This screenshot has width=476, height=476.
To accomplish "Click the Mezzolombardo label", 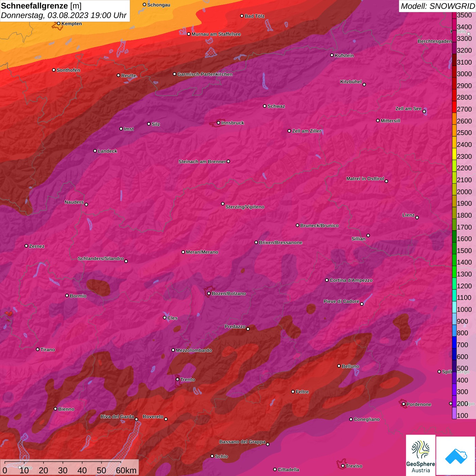I will (x=194, y=350).
